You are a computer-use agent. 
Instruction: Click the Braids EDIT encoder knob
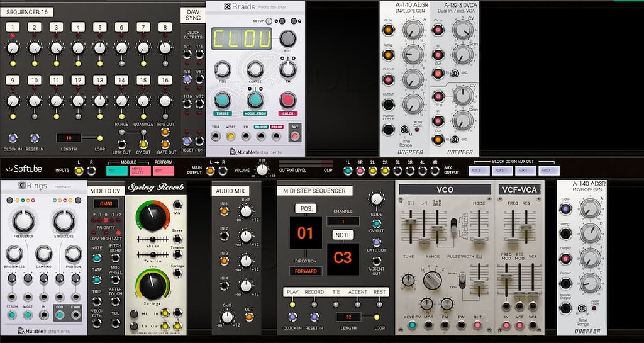click(x=288, y=38)
